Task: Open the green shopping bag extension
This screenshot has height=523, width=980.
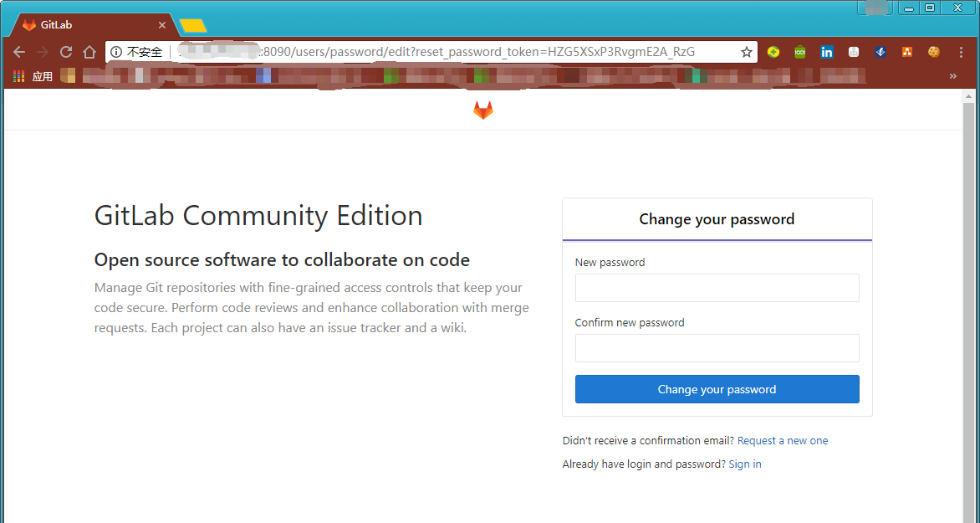Action: [x=800, y=52]
